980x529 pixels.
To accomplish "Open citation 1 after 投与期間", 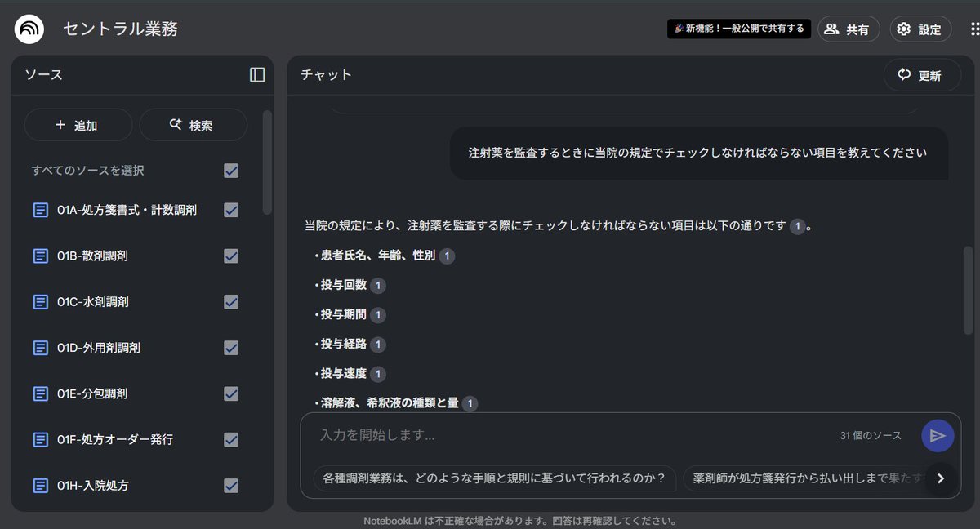I will coord(377,315).
